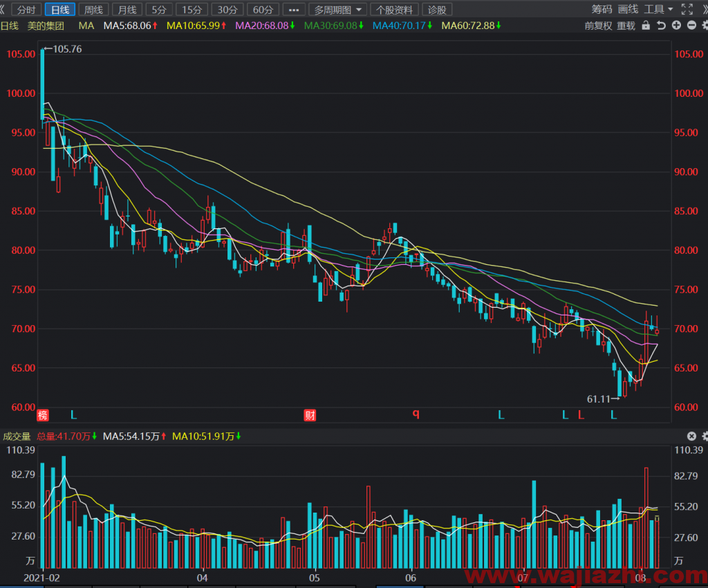Viewport: 708px width, 588px height.
Task: Collapse panel with right double-chevron
Action: [x=704, y=9]
